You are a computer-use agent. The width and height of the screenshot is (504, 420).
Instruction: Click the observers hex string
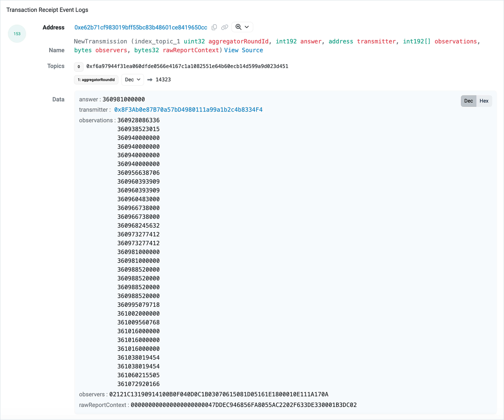point(219,394)
